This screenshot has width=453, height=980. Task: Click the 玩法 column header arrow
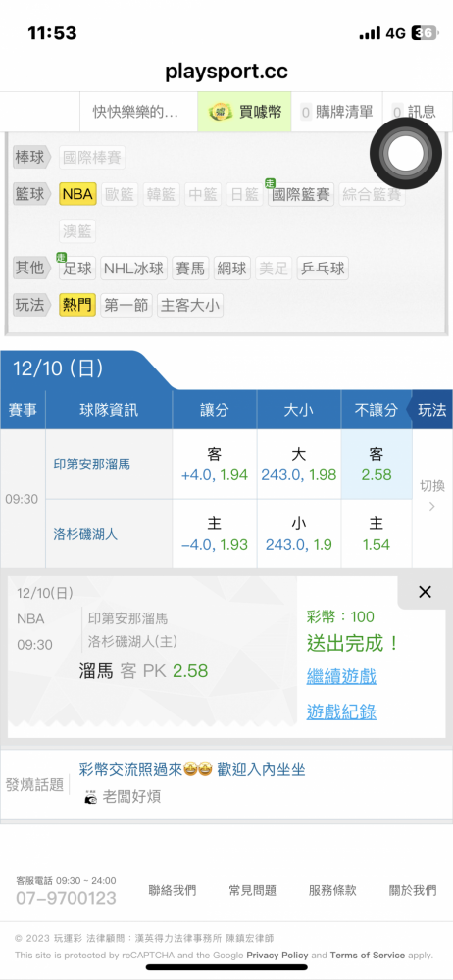tap(429, 410)
